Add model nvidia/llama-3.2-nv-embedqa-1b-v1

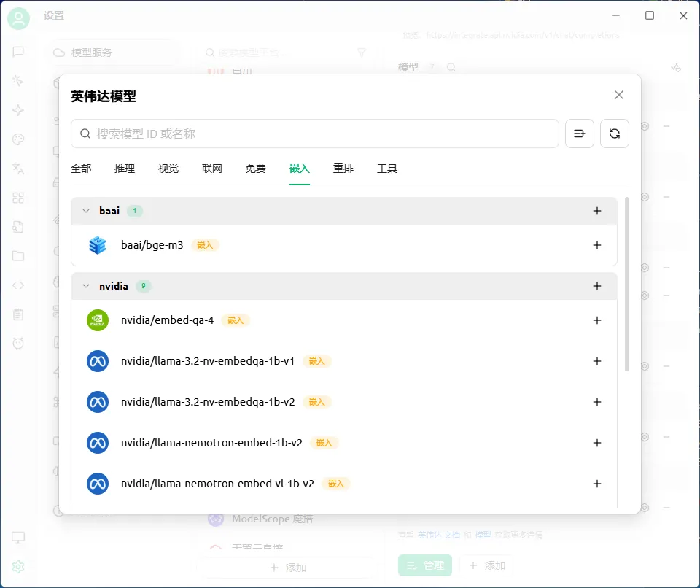[x=597, y=361]
